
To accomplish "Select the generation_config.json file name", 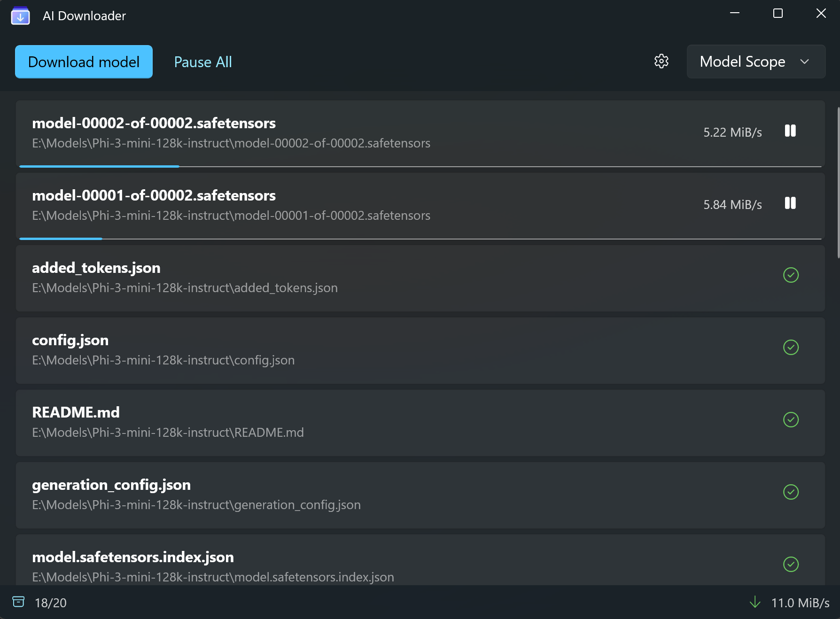I will [111, 485].
